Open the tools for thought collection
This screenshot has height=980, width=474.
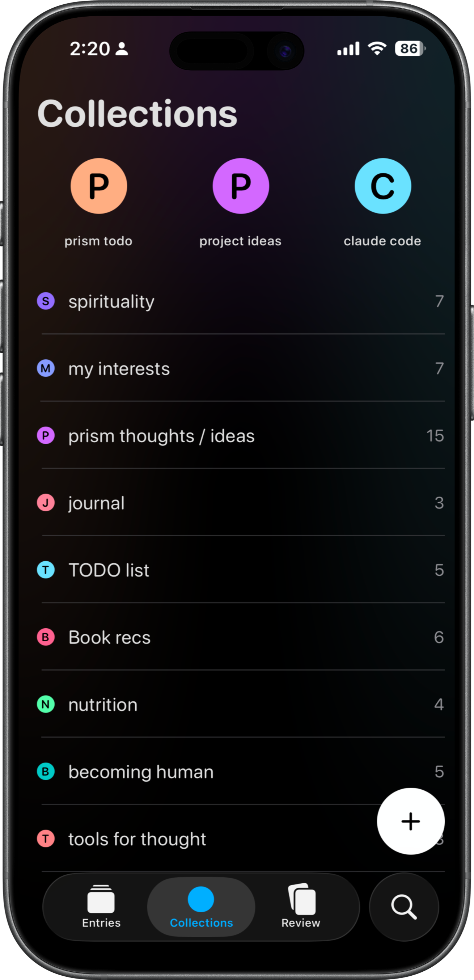[137, 839]
